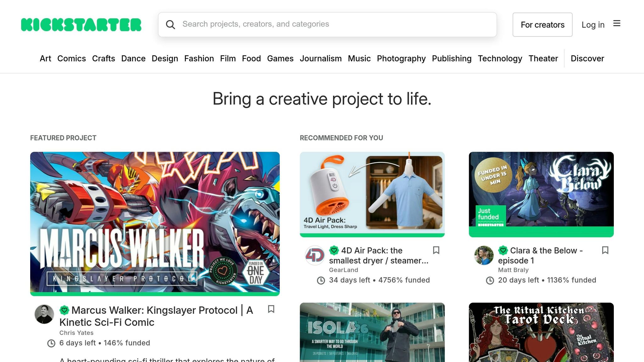Click the For creators button
Image resolution: width=644 pixels, height=362 pixels.
point(542,25)
